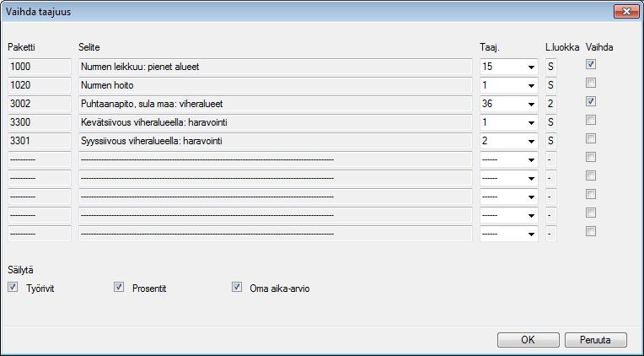This screenshot has height=356, width=644.
Task: Enable Vaihda checkbox for package 1020
Action: pyautogui.click(x=591, y=83)
